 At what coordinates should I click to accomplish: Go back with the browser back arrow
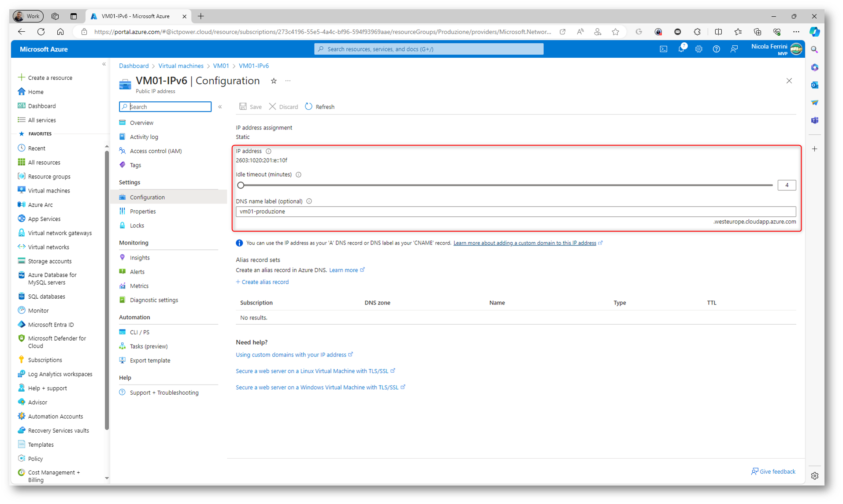coord(21,32)
